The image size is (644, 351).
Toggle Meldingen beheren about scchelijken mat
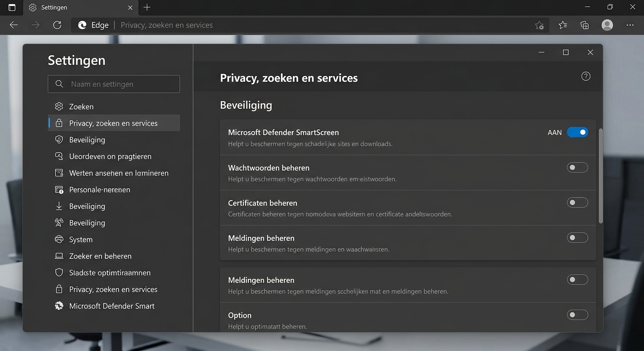tap(577, 280)
